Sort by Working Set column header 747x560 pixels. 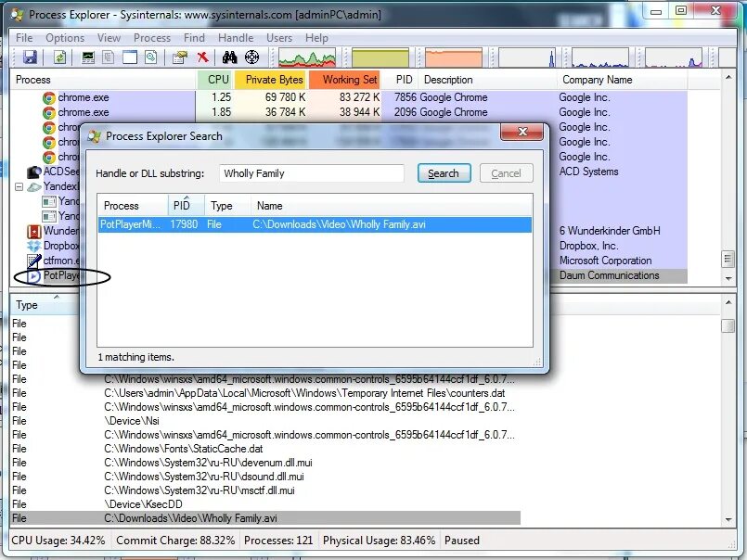(345, 80)
